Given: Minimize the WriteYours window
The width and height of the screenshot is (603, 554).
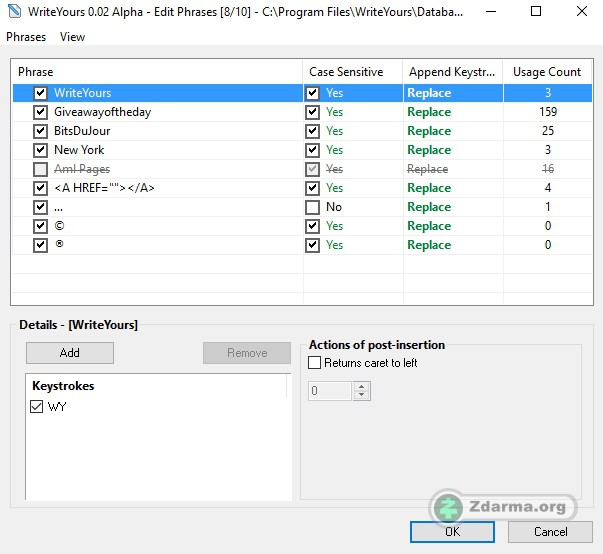Looking at the screenshot, I should 491,12.
